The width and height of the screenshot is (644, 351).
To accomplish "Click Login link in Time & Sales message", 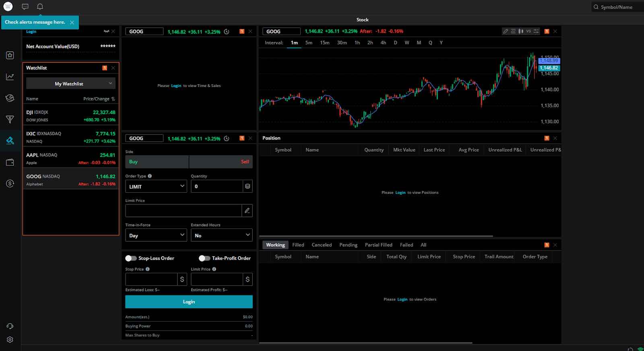I will click(176, 86).
